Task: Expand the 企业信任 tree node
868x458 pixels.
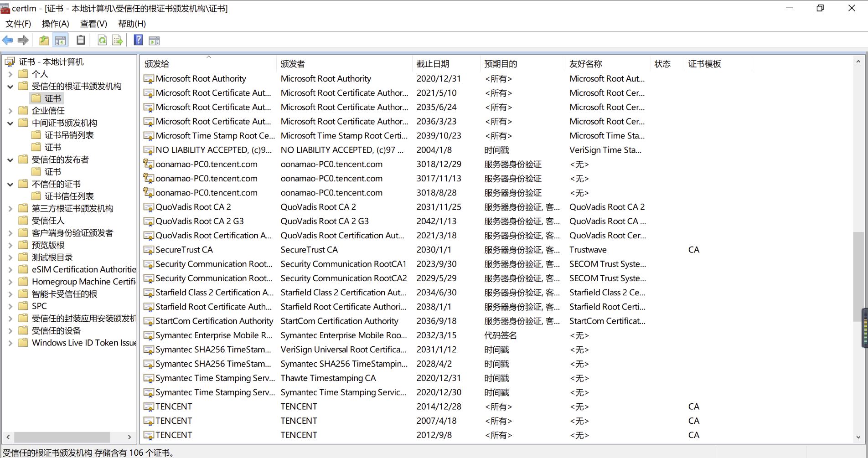Action: [10, 110]
